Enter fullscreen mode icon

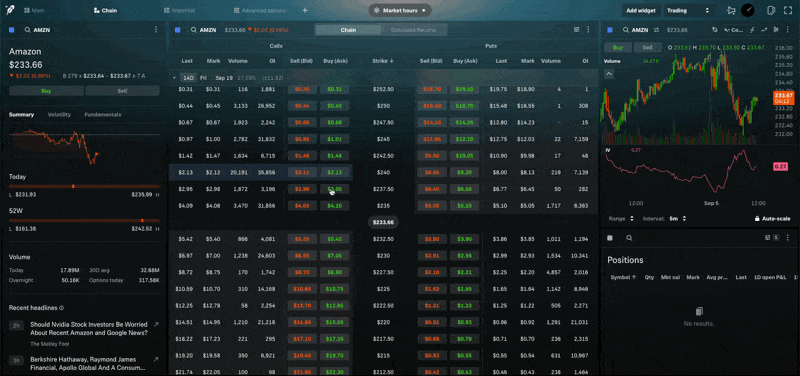pyautogui.click(x=787, y=10)
